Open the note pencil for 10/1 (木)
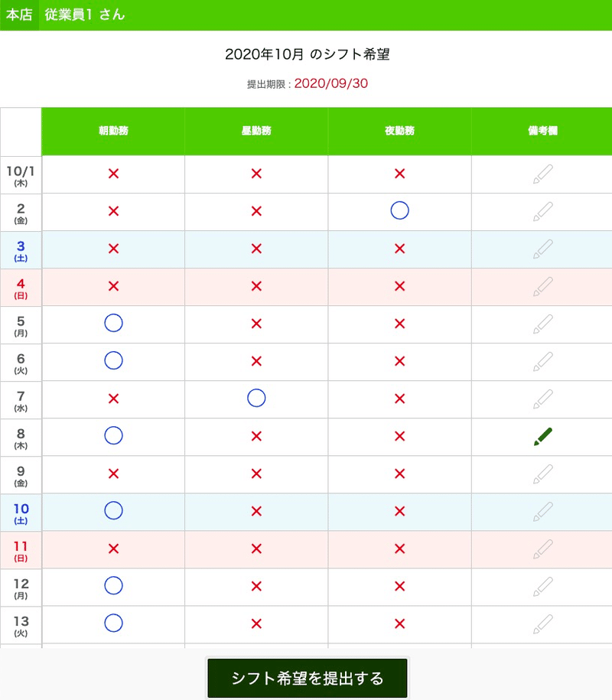Image resolution: width=612 pixels, height=700 pixels. click(x=542, y=174)
